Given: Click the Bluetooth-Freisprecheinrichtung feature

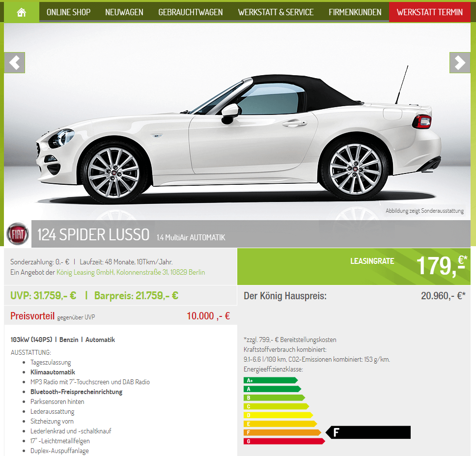Looking at the screenshot, I should tap(76, 392).
